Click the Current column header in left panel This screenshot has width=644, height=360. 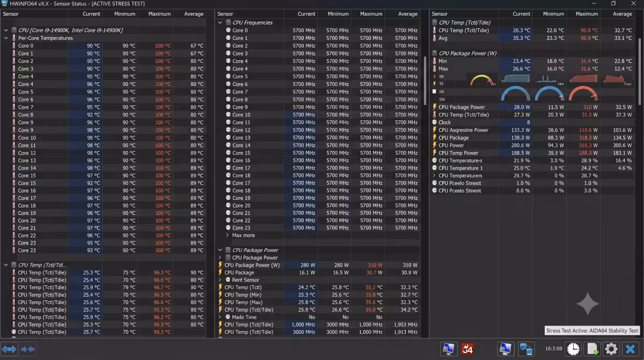tap(91, 14)
